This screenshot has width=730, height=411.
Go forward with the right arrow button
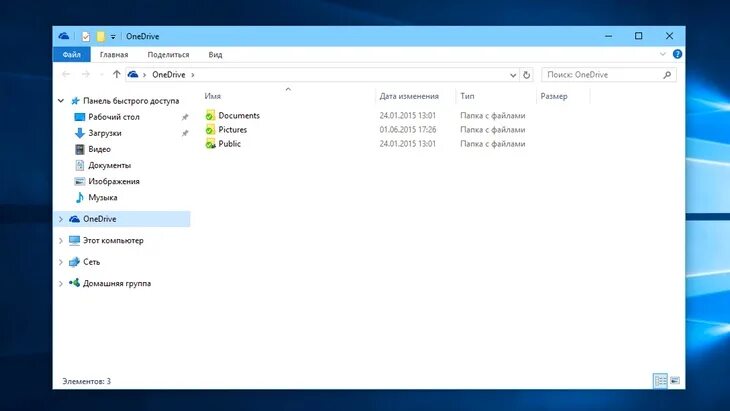click(86, 74)
